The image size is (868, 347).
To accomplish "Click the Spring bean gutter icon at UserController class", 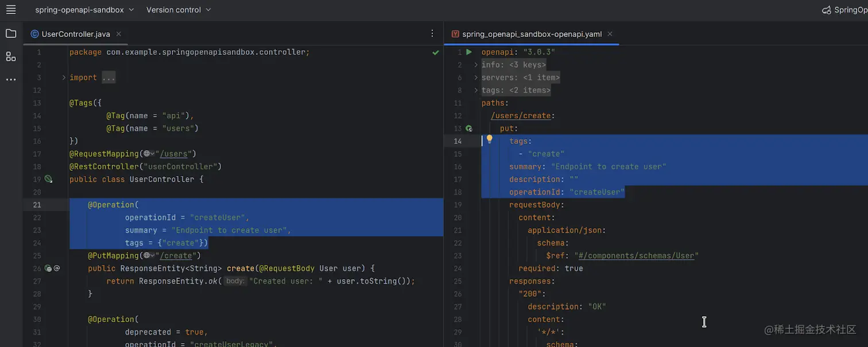I will click(x=49, y=178).
